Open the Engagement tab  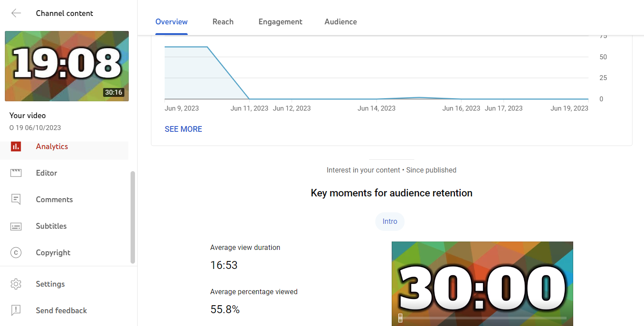click(x=280, y=21)
